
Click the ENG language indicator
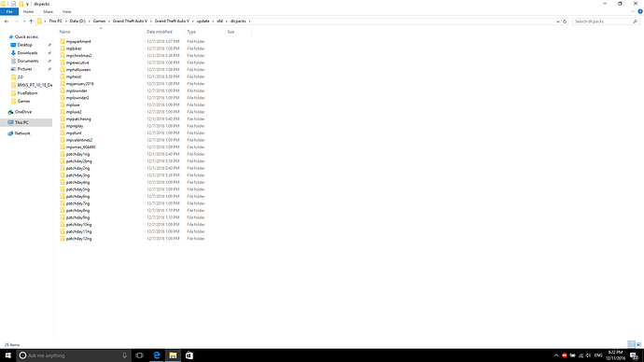click(598, 355)
